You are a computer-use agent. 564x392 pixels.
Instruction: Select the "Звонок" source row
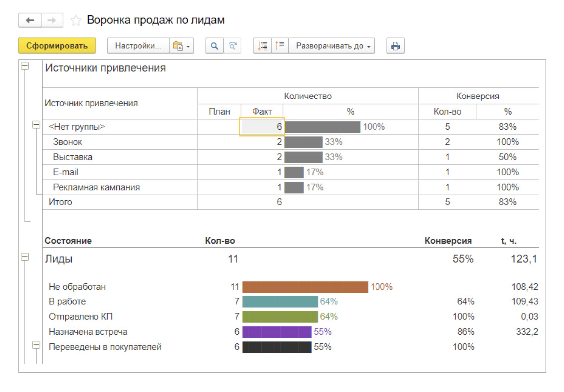(68, 142)
